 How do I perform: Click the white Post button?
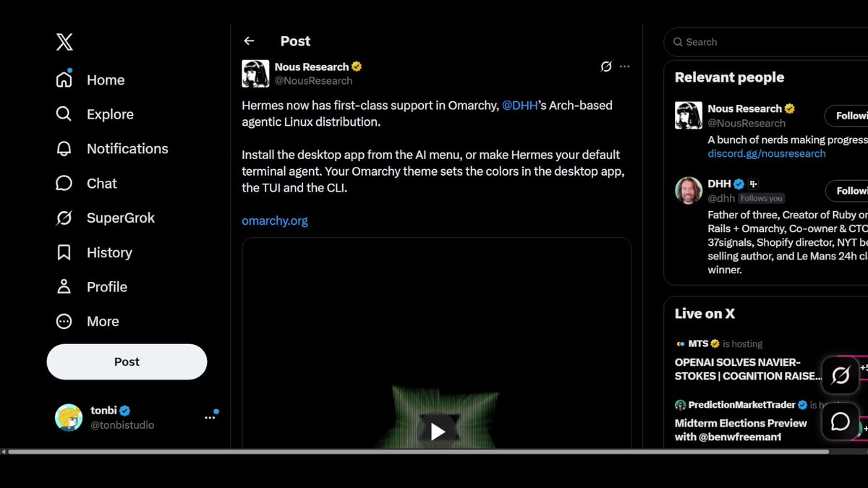click(x=127, y=361)
